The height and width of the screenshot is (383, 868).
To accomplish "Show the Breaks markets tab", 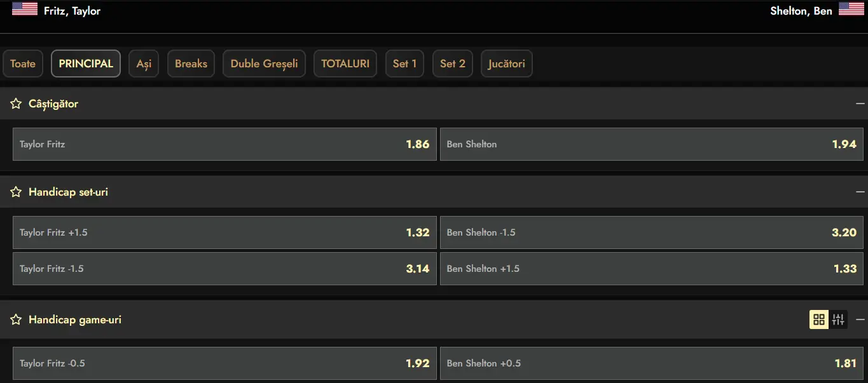I will [191, 64].
